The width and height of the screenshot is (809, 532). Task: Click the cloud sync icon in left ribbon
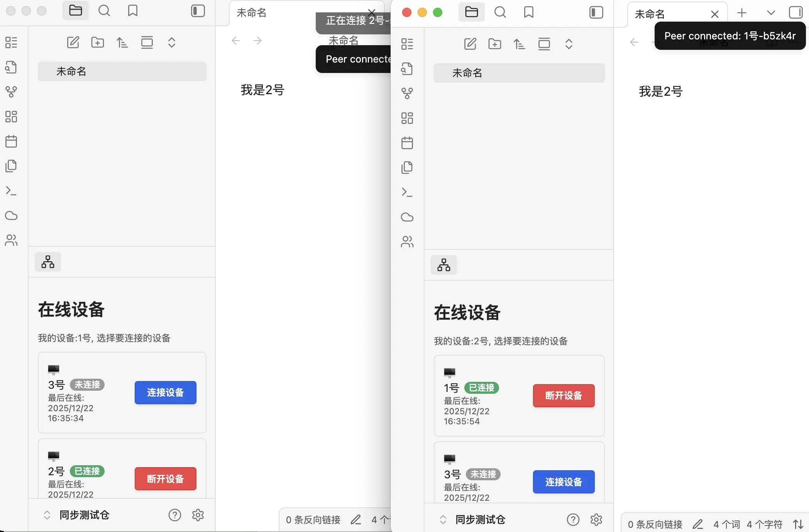click(11, 215)
